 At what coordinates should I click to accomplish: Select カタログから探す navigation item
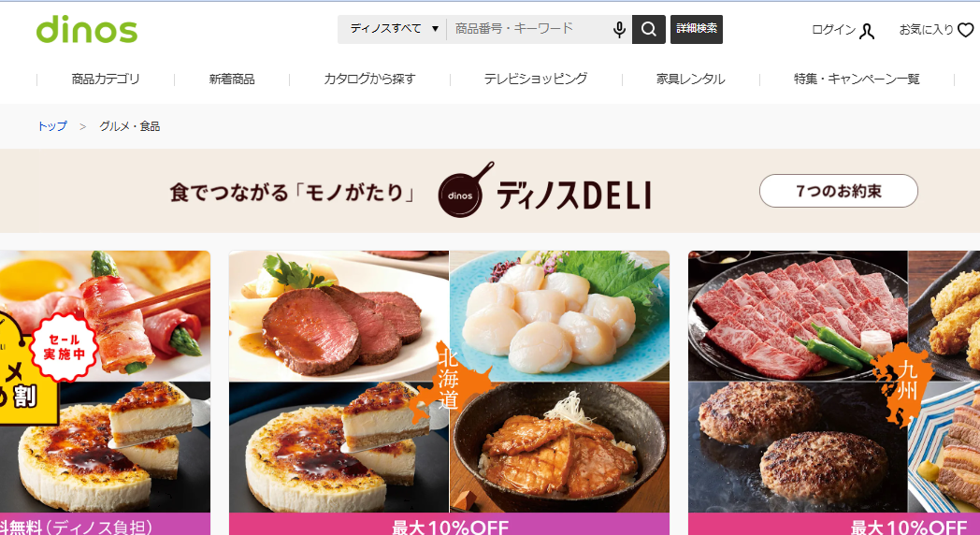point(369,79)
